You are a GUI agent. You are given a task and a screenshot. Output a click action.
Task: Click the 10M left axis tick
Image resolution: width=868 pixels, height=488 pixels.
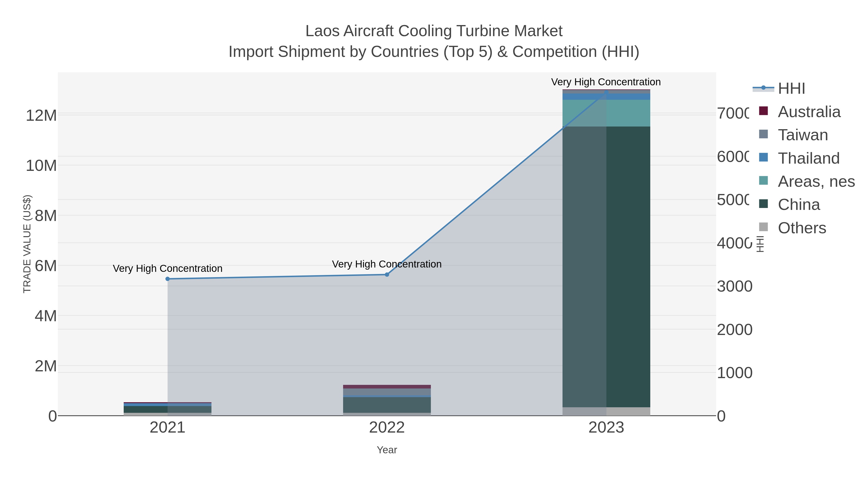tap(41, 166)
